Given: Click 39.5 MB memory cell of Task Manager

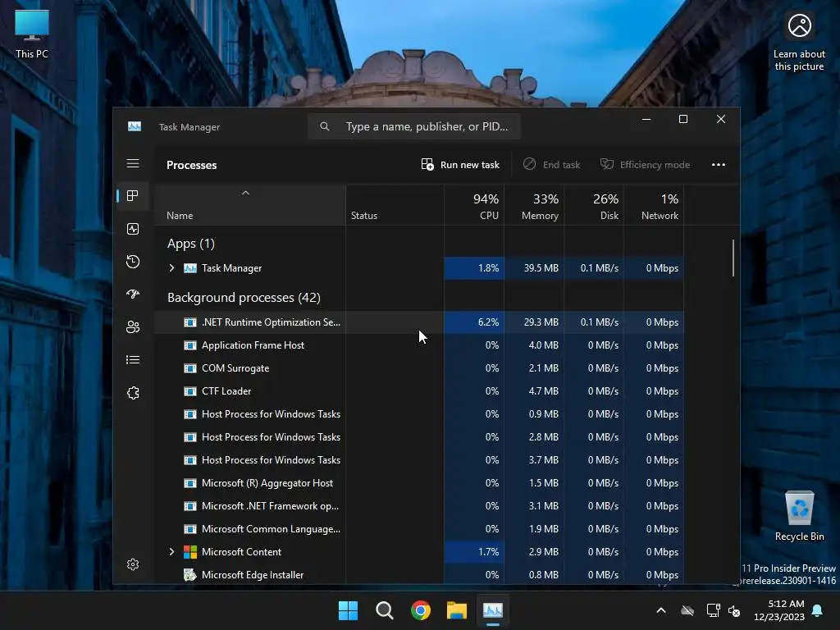Looking at the screenshot, I should tap(534, 268).
